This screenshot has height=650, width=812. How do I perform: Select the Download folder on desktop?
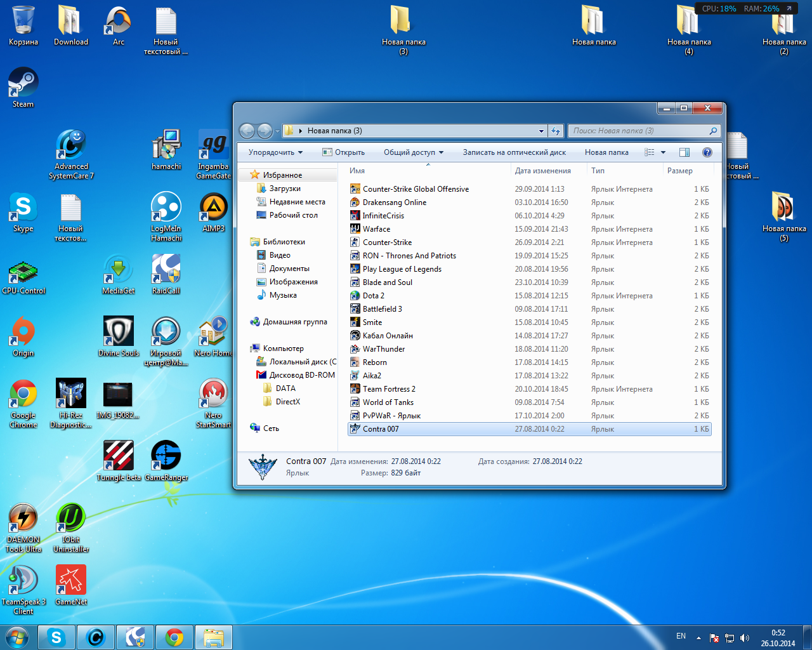point(71,25)
